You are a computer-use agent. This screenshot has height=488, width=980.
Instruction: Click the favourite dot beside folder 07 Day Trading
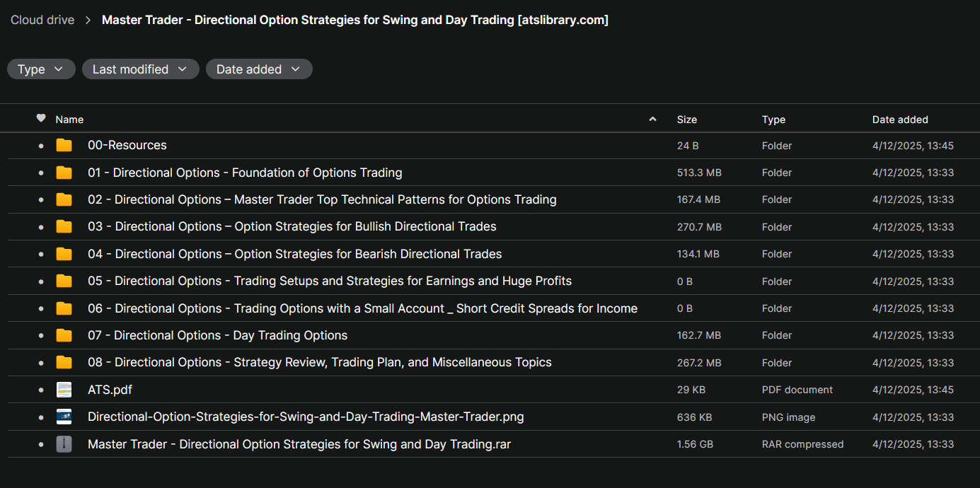pyautogui.click(x=41, y=336)
